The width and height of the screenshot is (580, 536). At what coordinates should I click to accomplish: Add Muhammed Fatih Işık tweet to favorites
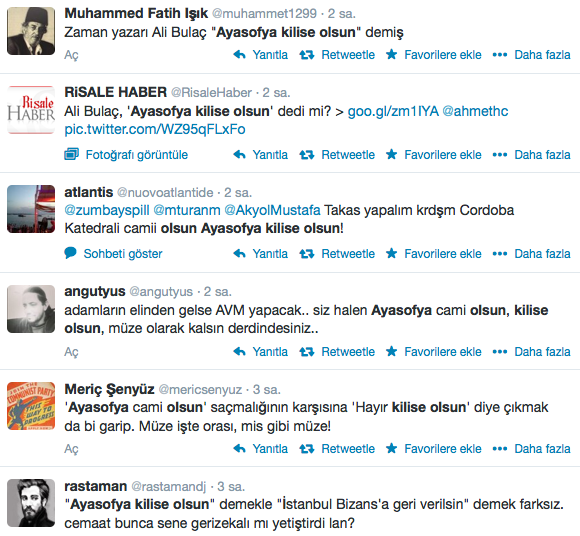pos(434,55)
